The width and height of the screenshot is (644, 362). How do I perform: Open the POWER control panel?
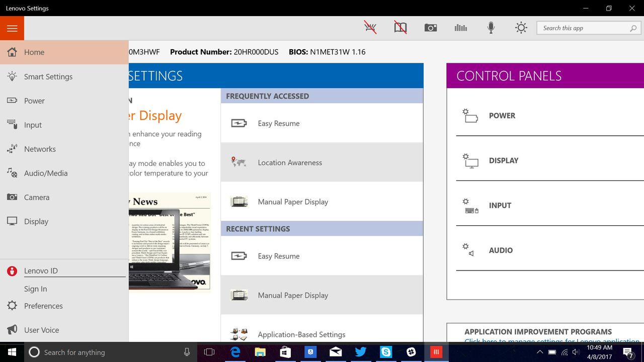pyautogui.click(x=550, y=116)
